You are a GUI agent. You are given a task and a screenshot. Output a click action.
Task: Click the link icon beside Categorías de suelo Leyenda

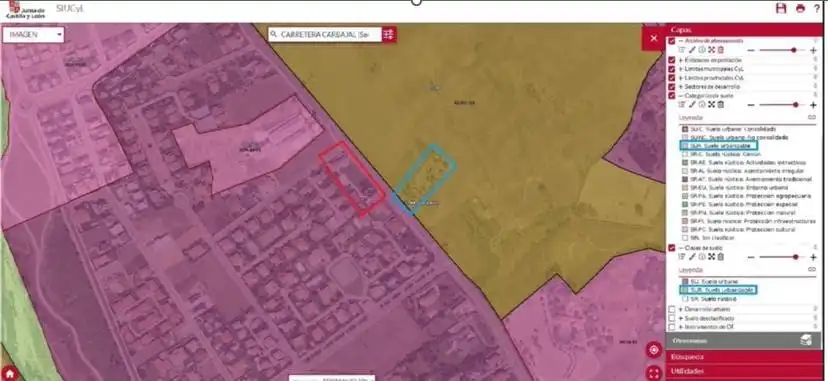tap(812, 118)
